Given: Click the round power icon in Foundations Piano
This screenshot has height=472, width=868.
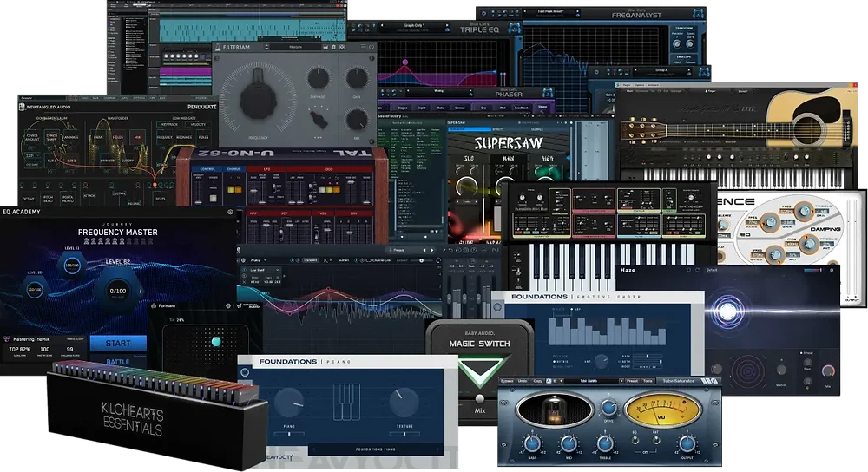Looking at the screenshot, I should (245, 372).
